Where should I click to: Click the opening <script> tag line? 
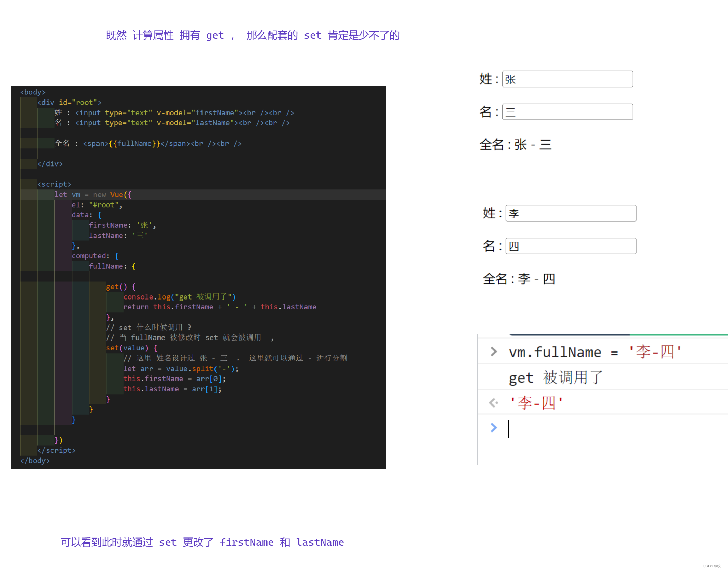pyautogui.click(x=54, y=184)
